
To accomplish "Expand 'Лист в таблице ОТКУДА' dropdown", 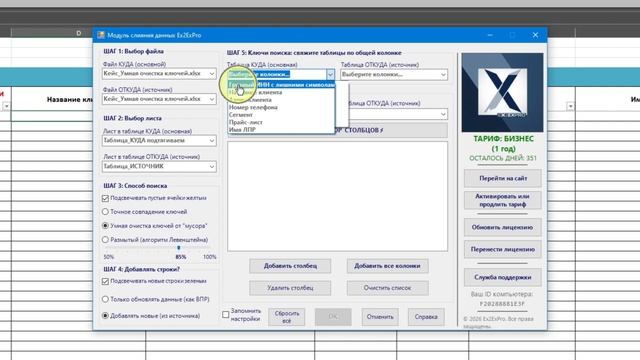I will point(159,166).
